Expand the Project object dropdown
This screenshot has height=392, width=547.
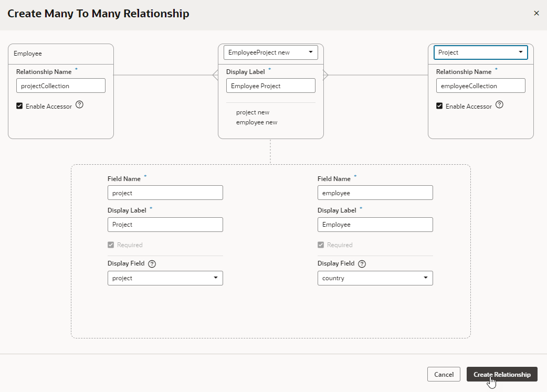coord(480,52)
